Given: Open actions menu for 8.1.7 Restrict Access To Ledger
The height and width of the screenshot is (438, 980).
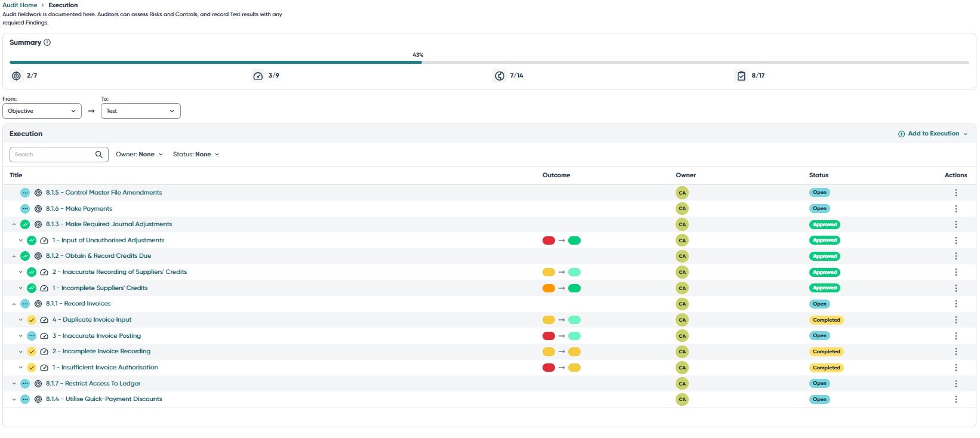Looking at the screenshot, I should tap(956, 384).
